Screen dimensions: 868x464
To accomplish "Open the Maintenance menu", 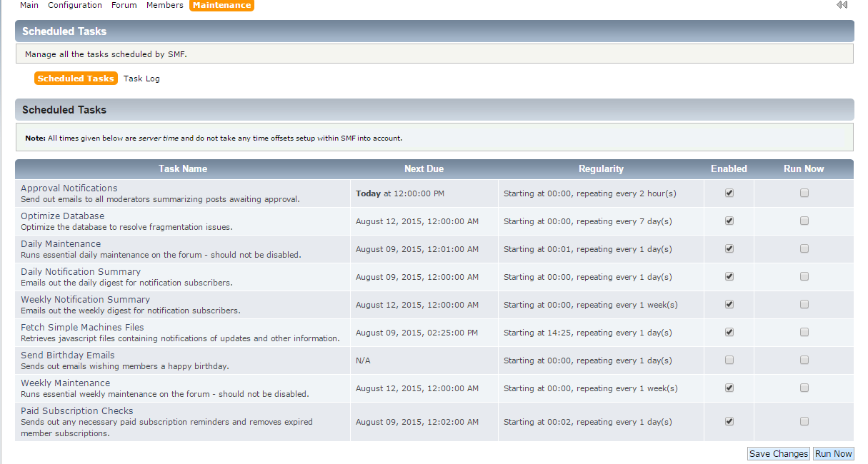I will (x=222, y=5).
